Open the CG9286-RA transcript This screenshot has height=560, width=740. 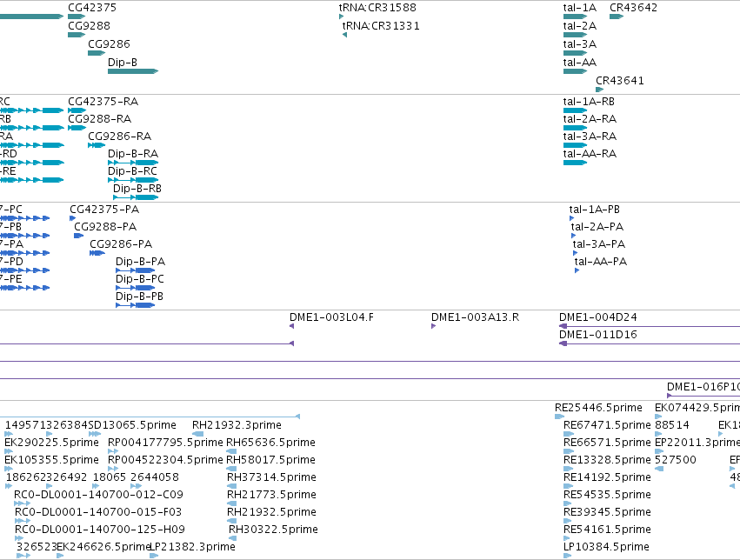(x=97, y=145)
